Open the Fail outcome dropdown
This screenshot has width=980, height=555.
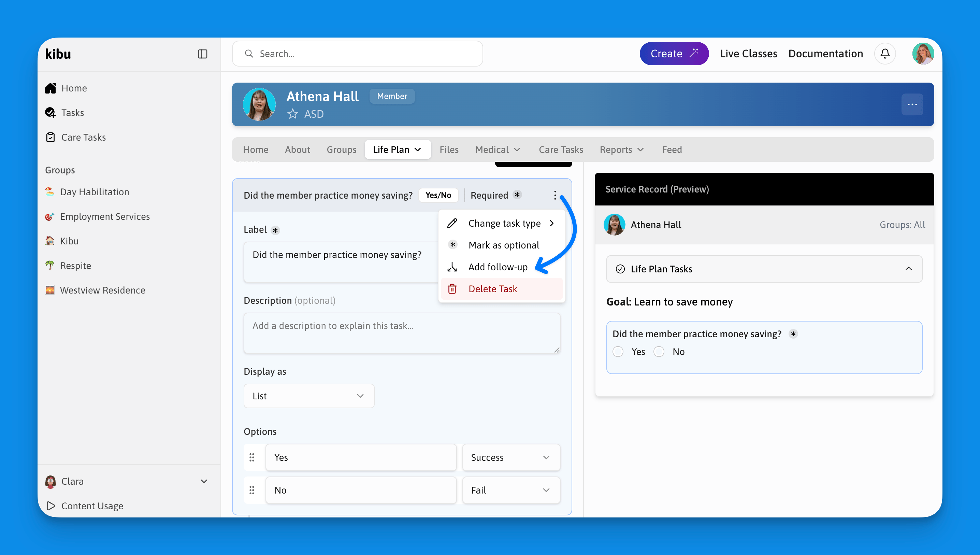(511, 490)
